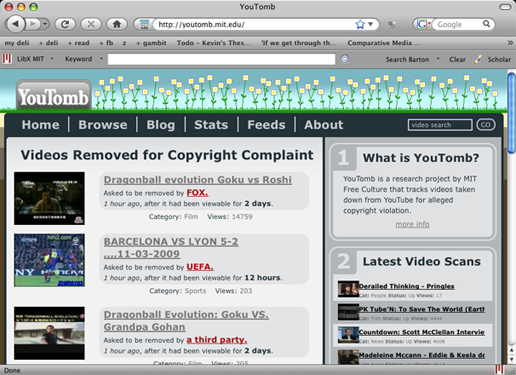Open the 'Todo - Kevin's Thes...' bookmark
This screenshot has width=516, height=375.
click(x=214, y=43)
